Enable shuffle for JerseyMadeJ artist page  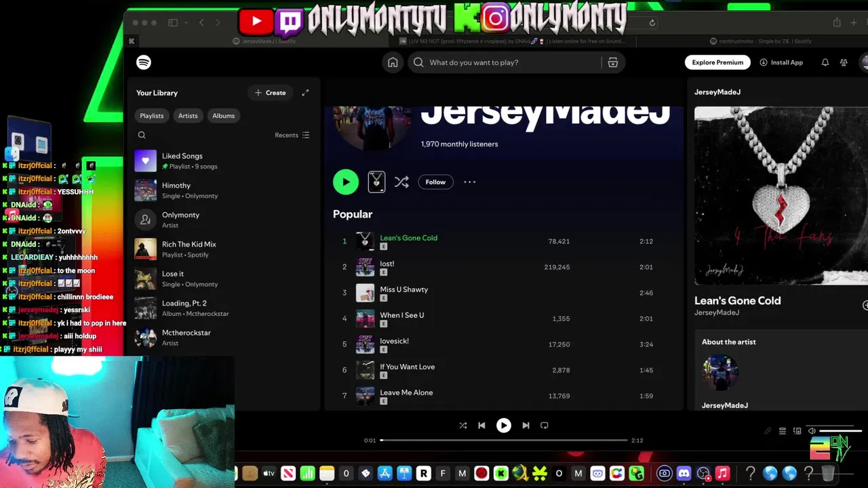401,182
